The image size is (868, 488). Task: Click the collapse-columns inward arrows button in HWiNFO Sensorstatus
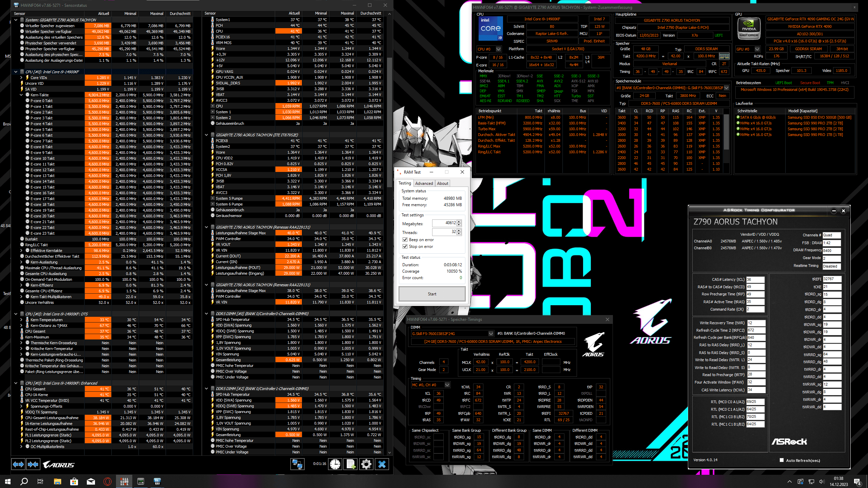33,464
